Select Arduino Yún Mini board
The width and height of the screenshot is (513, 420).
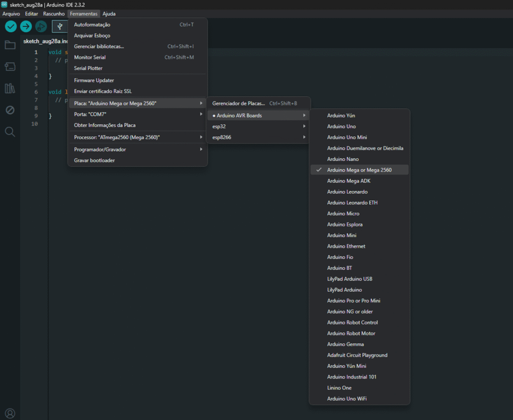point(360,366)
